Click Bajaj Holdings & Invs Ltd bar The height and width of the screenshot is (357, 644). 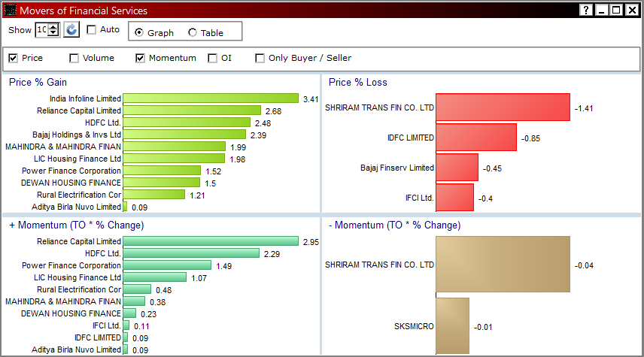click(184, 135)
